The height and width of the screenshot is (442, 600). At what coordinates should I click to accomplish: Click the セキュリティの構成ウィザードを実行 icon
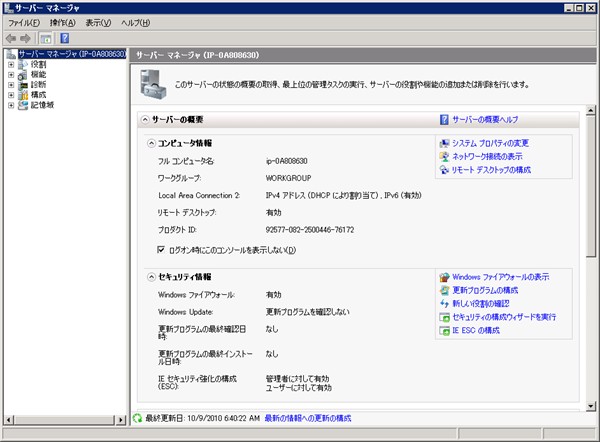click(444, 317)
